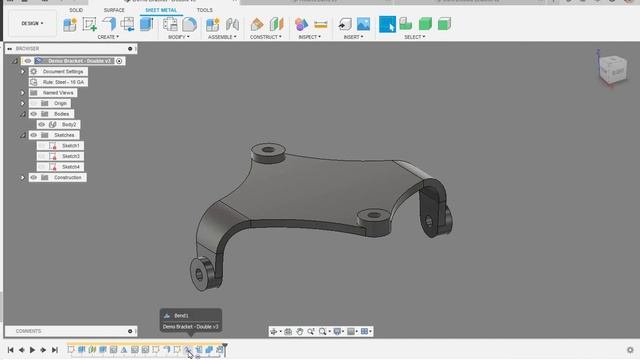This screenshot has width=640, height=360.
Task: Open the Assemble dropdown menu
Action: tap(222, 37)
